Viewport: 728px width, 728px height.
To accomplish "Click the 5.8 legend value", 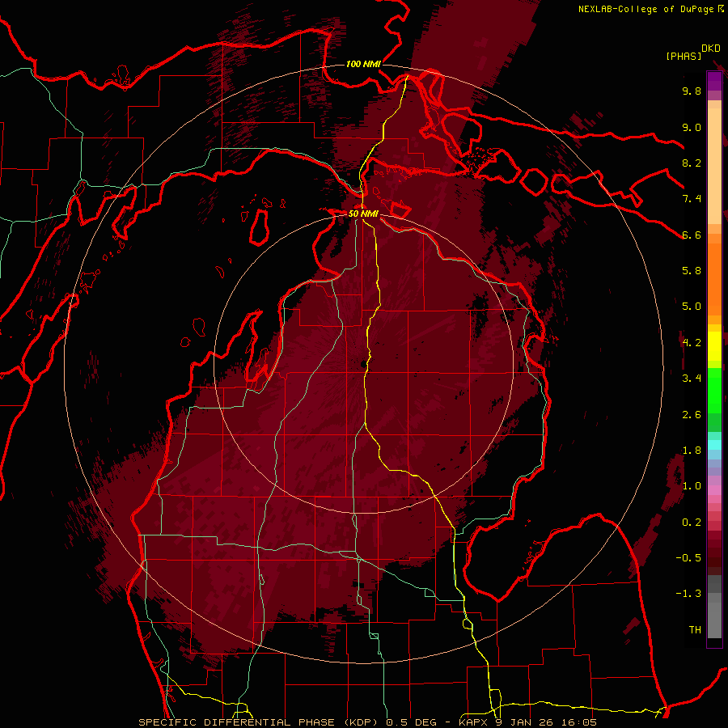I will point(692,271).
